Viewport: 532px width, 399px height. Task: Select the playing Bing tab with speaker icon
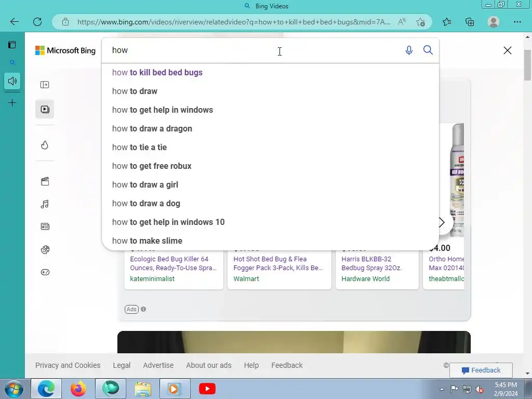[x=12, y=81]
